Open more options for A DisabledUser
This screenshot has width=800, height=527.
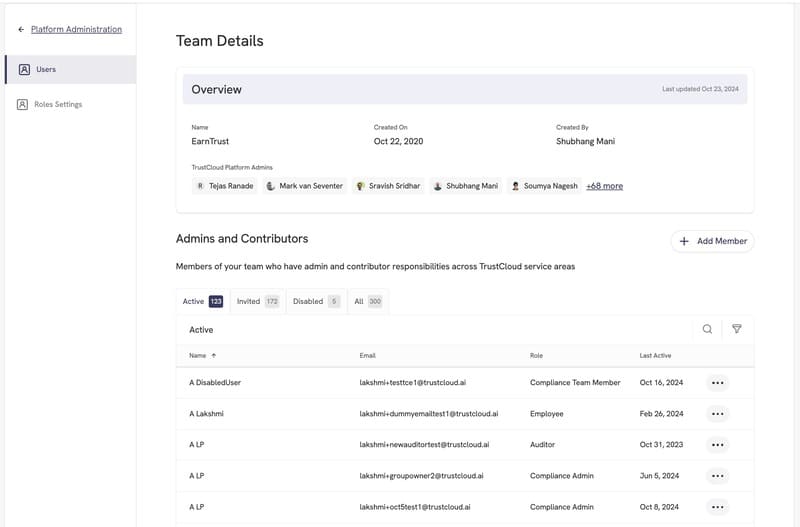point(717,383)
